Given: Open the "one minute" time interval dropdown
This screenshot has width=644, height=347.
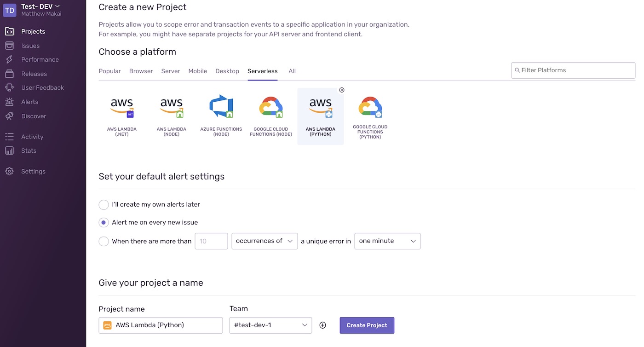Looking at the screenshot, I should 387,241.
